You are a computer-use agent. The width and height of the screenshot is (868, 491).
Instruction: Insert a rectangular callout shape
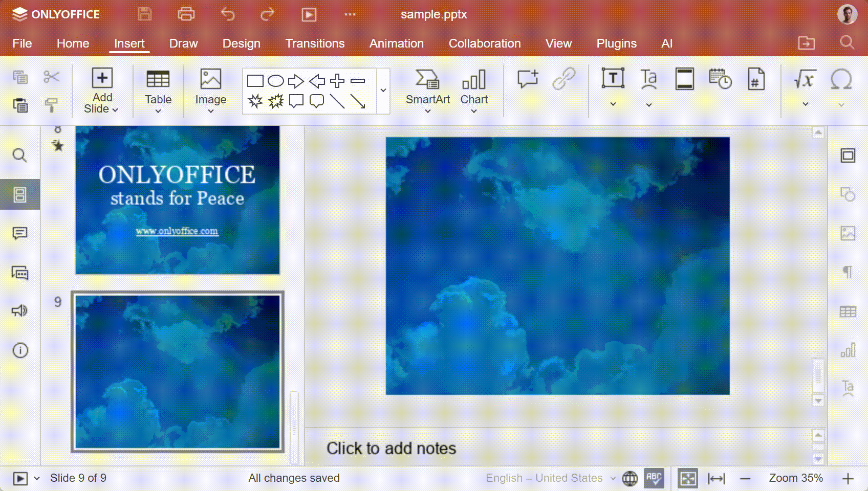click(x=296, y=101)
